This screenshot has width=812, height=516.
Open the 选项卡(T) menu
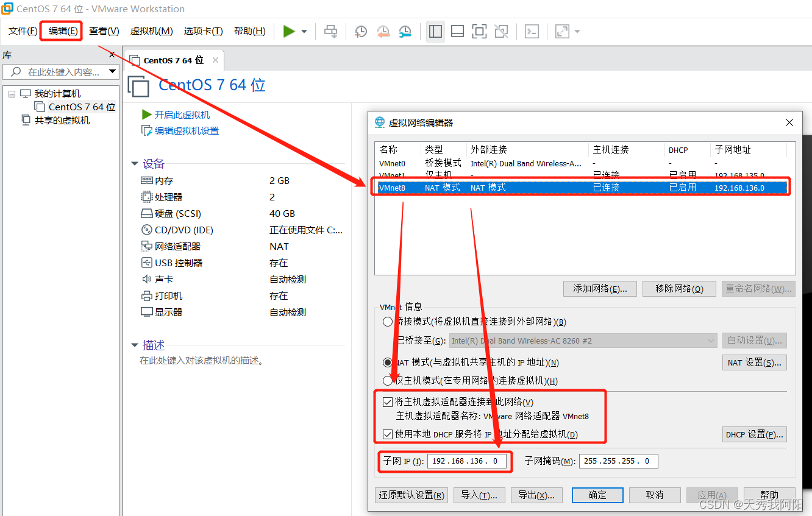pos(203,31)
